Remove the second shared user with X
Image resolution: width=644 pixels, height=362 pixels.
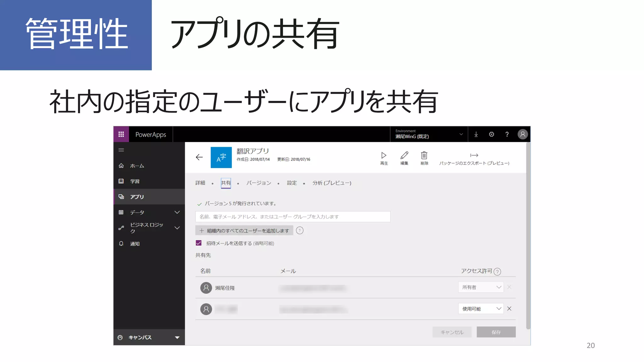point(509,309)
